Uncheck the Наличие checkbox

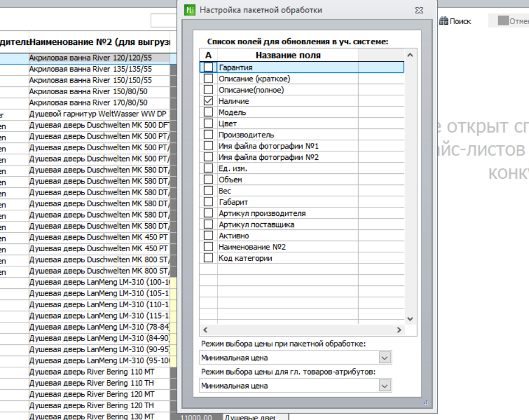(208, 100)
